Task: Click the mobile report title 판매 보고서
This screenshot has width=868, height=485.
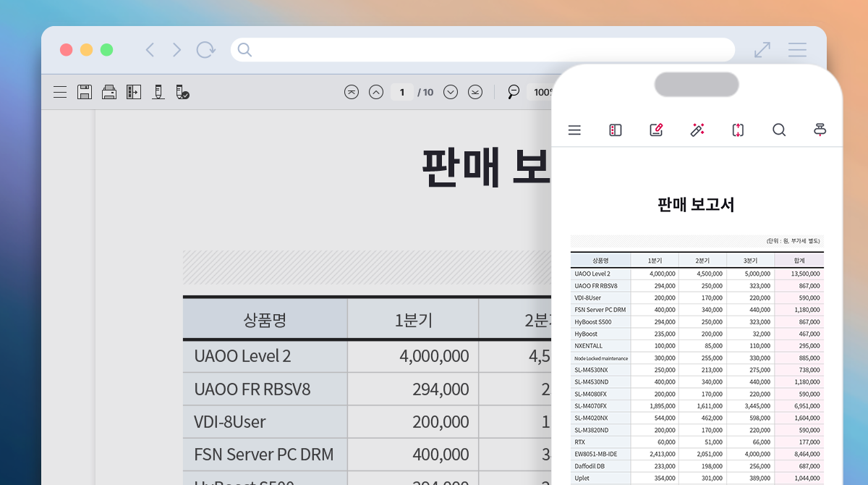Action: (696, 205)
